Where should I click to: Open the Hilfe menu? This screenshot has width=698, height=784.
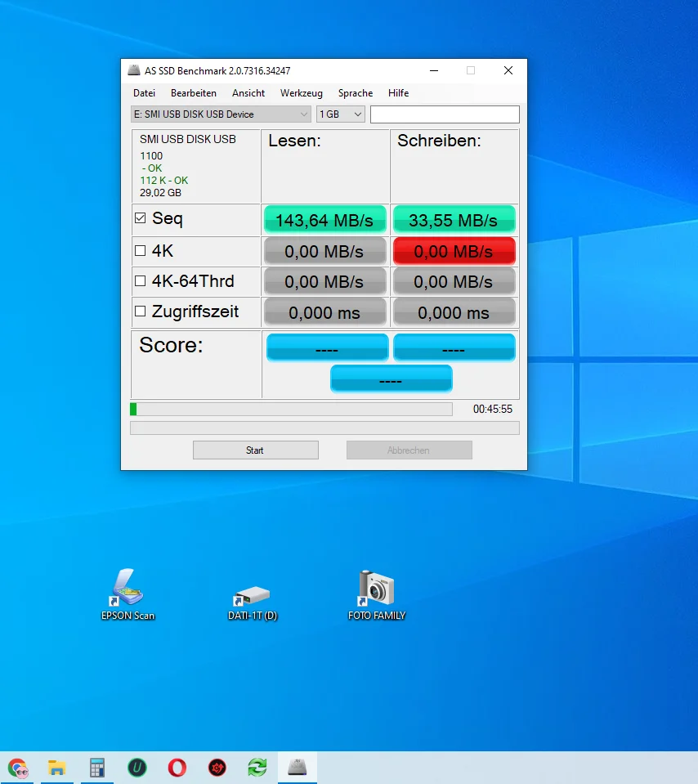click(x=398, y=93)
